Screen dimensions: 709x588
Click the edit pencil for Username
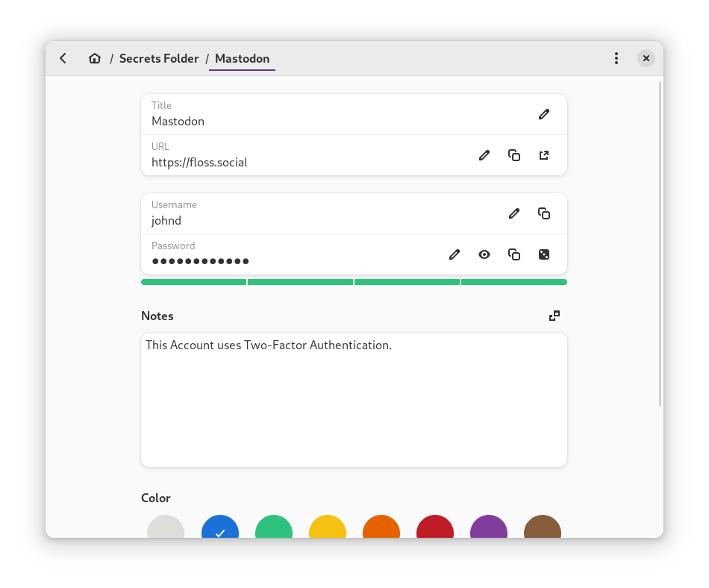coord(514,213)
